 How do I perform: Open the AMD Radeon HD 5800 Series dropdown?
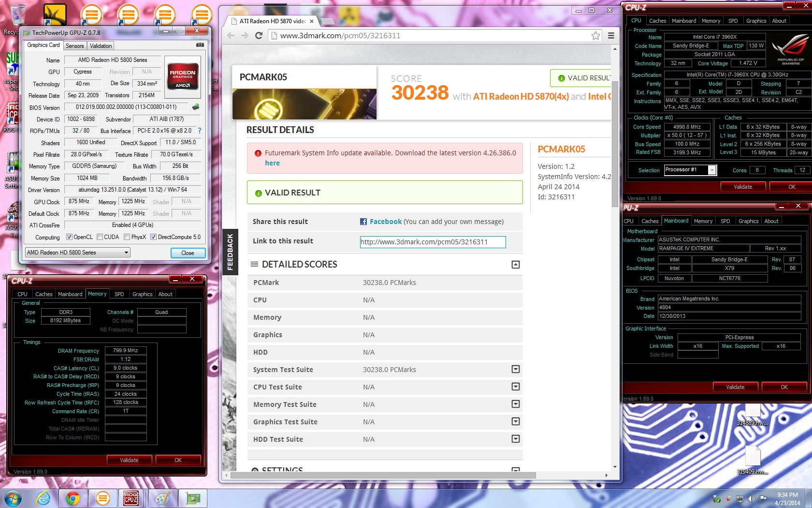coord(78,253)
